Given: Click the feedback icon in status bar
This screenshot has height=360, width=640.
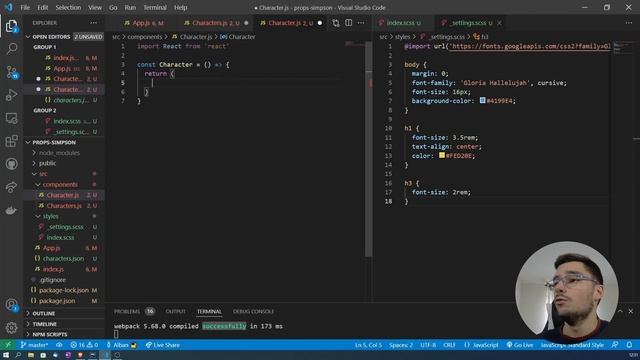Looking at the screenshot, I should click(x=615, y=345).
